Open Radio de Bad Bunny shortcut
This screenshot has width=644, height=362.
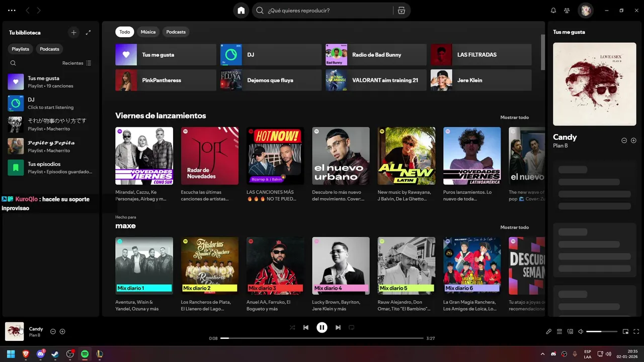[x=376, y=54]
